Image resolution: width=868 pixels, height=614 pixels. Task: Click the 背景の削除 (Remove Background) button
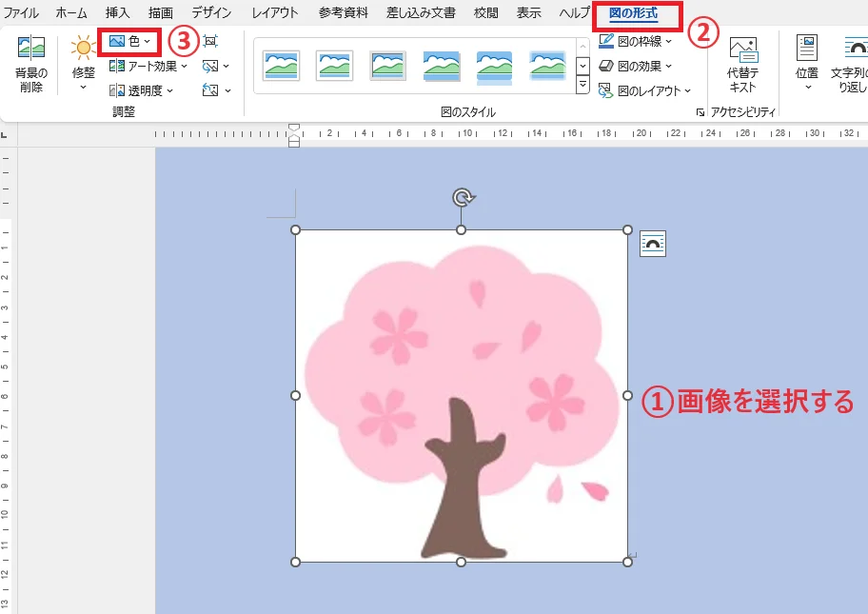[31, 64]
